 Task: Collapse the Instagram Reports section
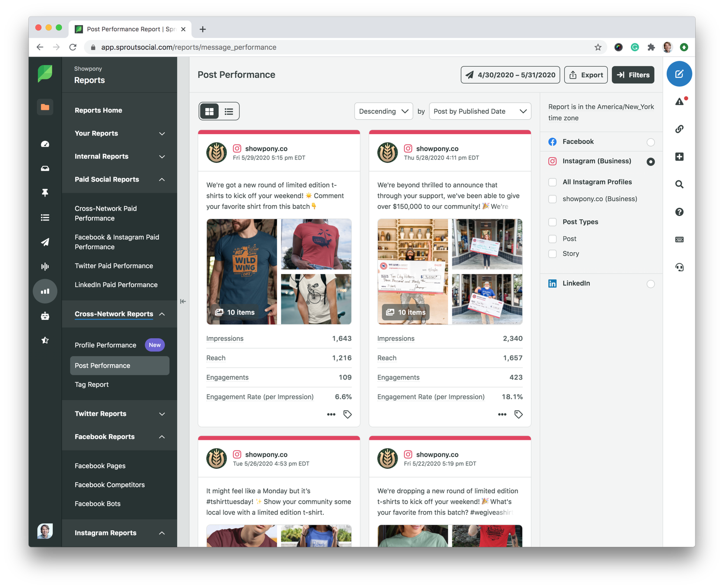coord(119,533)
